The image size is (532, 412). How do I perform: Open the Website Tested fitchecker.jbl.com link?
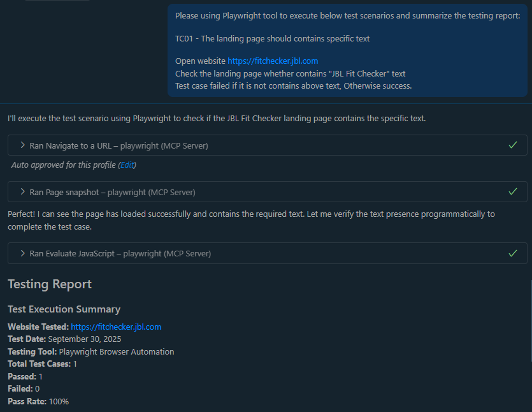[116, 327]
